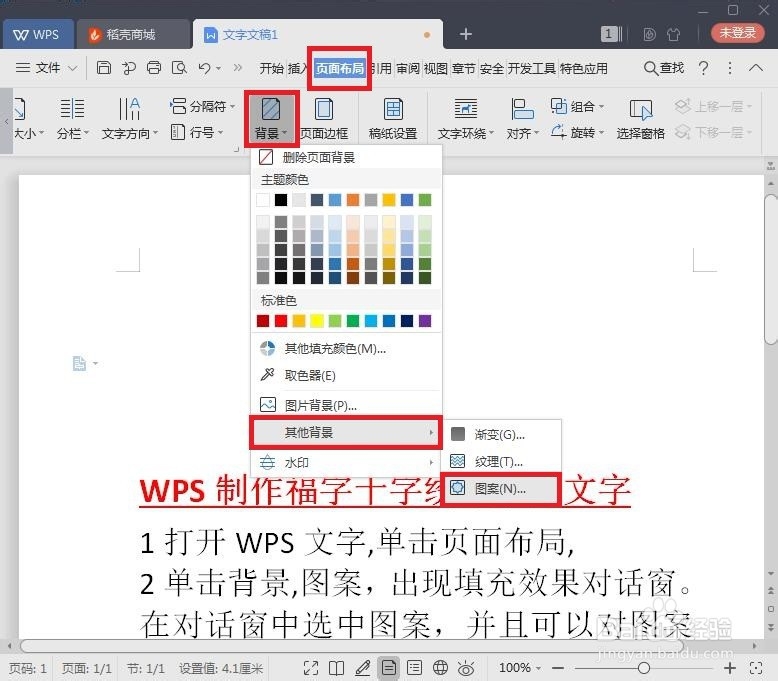Viewport: 778px width, 681px height.
Task: Collapse the ribbon with the up chevron
Action: [756, 67]
